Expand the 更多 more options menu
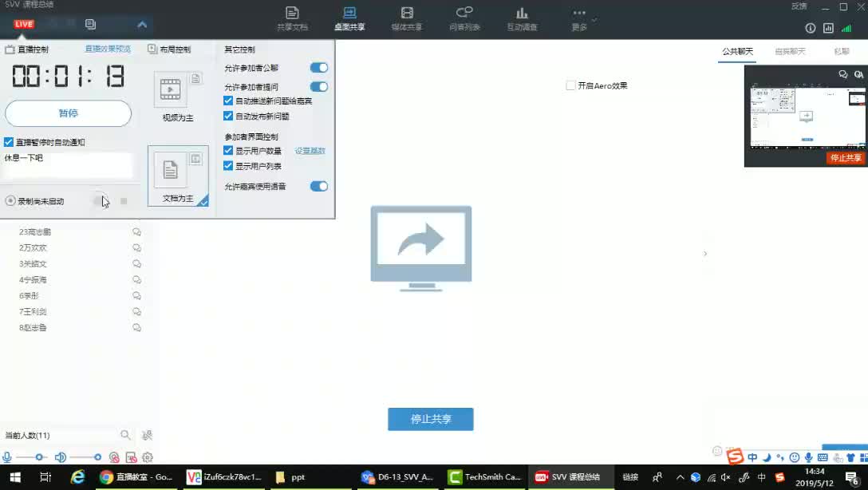The image size is (868, 490). [579, 18]
